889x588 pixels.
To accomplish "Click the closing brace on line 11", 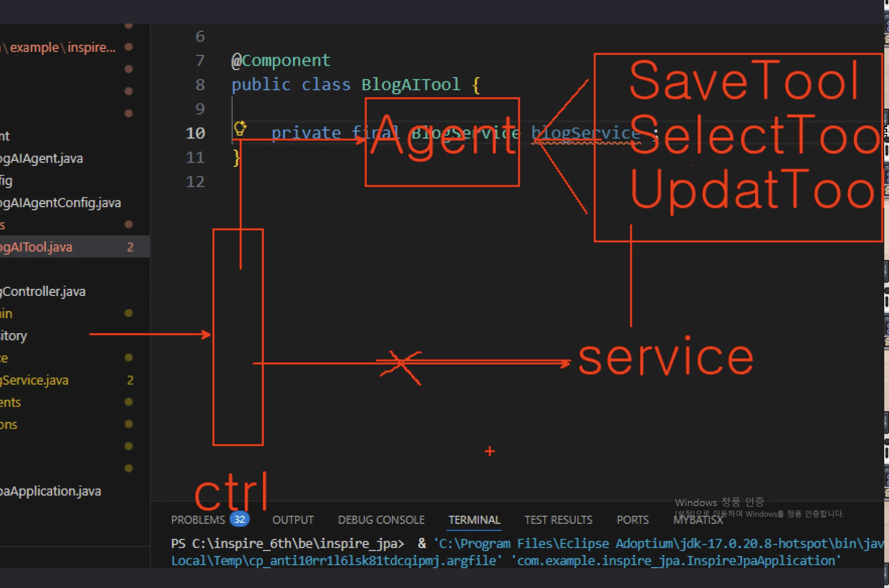I will tap(236, 157).
